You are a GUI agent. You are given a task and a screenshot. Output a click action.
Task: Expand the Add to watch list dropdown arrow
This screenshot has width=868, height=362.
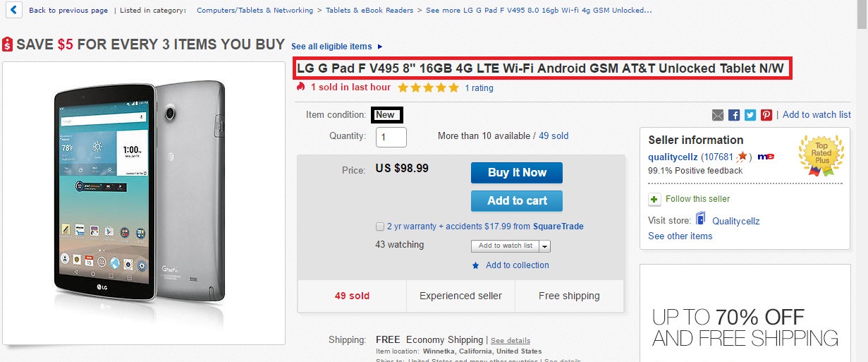click(x=545, y=246)
